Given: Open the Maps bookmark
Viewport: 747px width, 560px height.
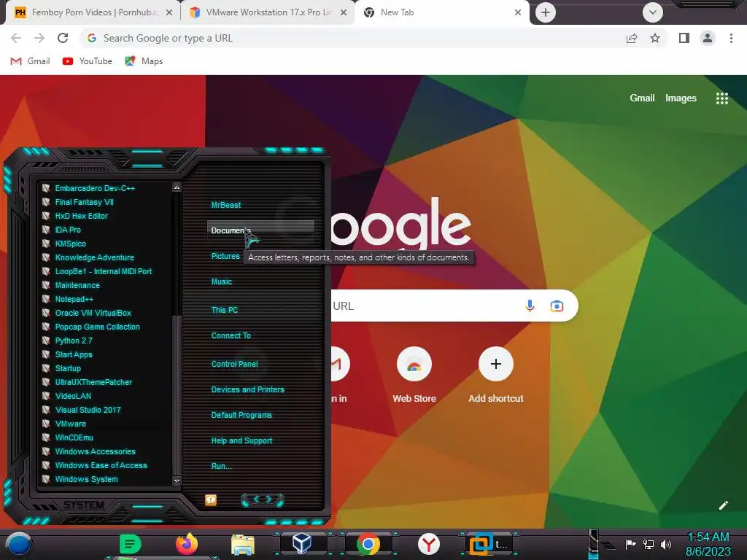Looking at the screenshot, I should (x=144, y=61).
